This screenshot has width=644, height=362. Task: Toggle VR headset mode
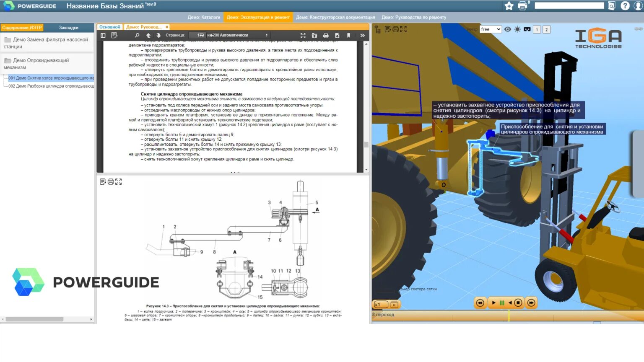pos(527,29)
